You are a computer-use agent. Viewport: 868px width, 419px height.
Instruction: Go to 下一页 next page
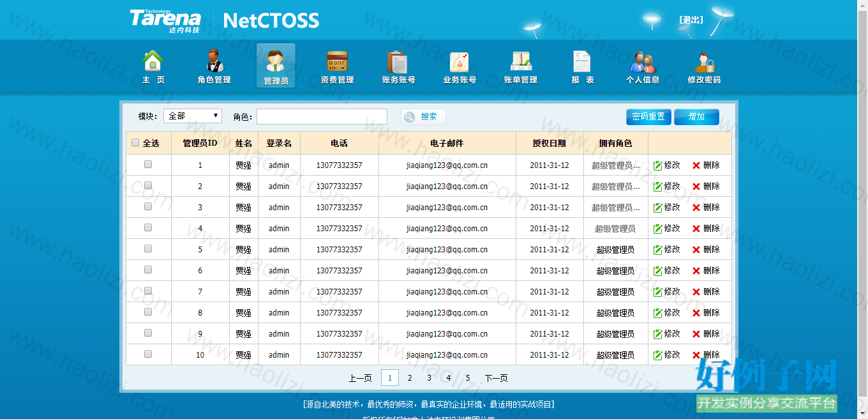496,378
